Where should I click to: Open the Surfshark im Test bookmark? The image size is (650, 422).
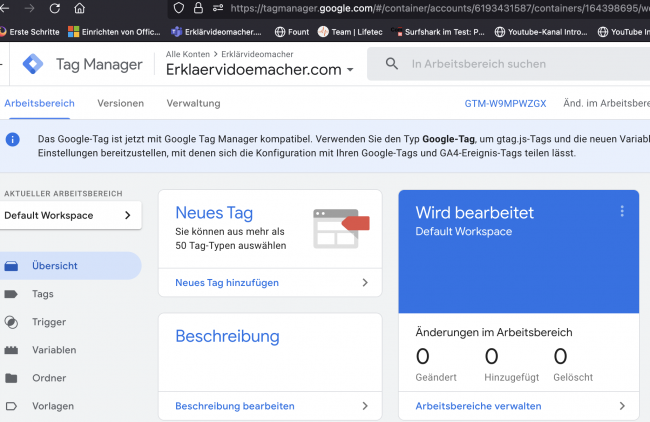[x=438, y=32]
